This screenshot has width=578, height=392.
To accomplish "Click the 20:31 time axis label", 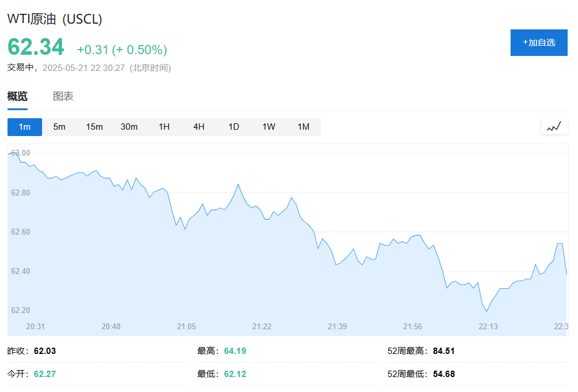I will click(x=35, y=327).
